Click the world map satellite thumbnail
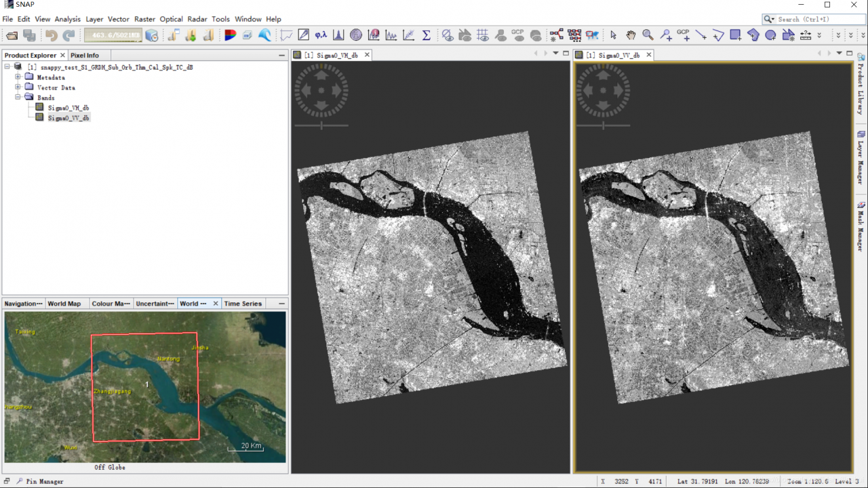Screen dimensions: 868x488 (x=145, y=387)
